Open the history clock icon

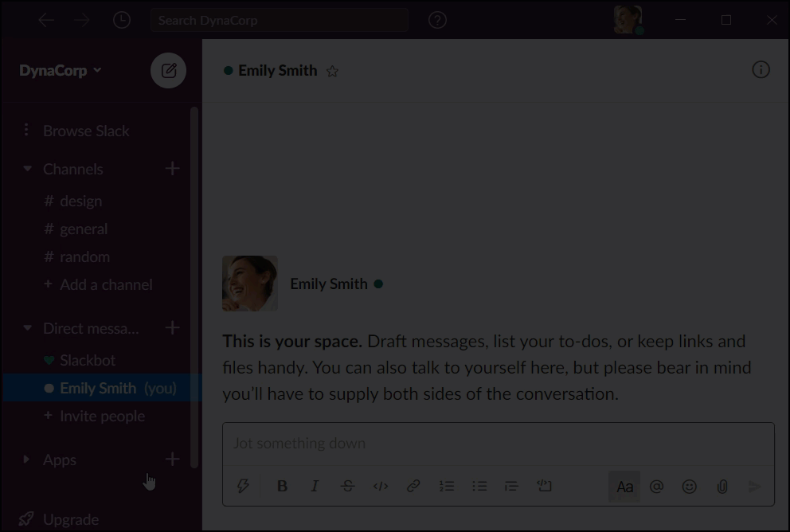click(x=121, y=20)
